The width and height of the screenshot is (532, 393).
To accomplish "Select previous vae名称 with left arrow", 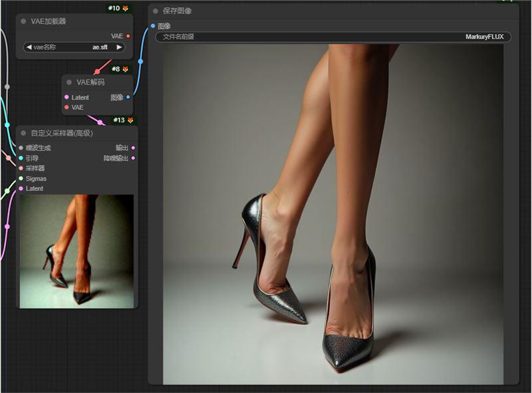I will 29,47.
